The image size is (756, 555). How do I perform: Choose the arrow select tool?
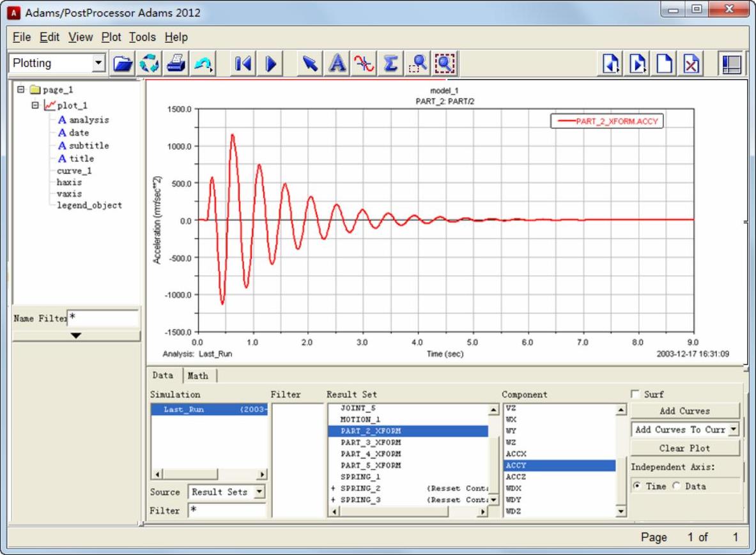point(310,63)
